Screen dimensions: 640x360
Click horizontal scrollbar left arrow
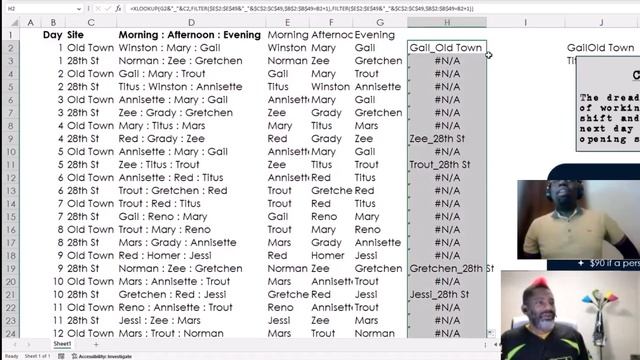pyautogui.click(x=496, y=345)
